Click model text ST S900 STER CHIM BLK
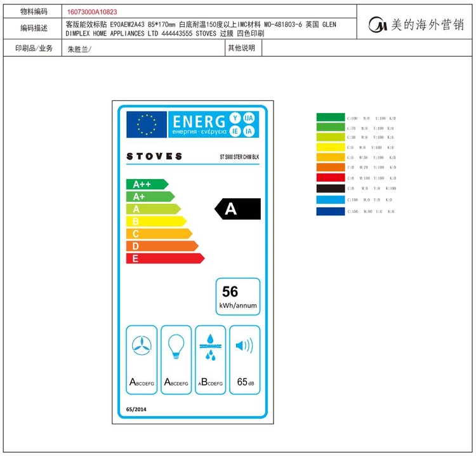Viewport: 476px width, 456px height. 239,157
